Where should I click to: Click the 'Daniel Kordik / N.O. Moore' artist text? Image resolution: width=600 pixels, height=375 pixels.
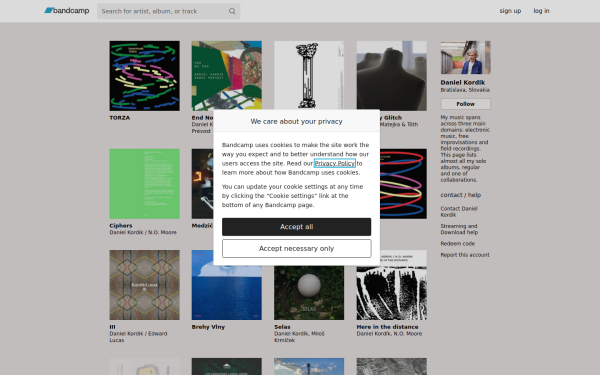(x=143, y=232)
